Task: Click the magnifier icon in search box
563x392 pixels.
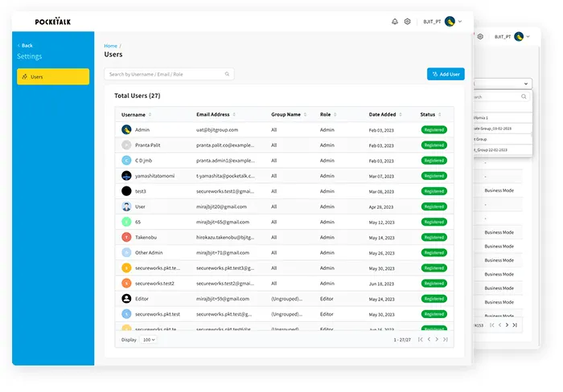Action: point(228,74)
